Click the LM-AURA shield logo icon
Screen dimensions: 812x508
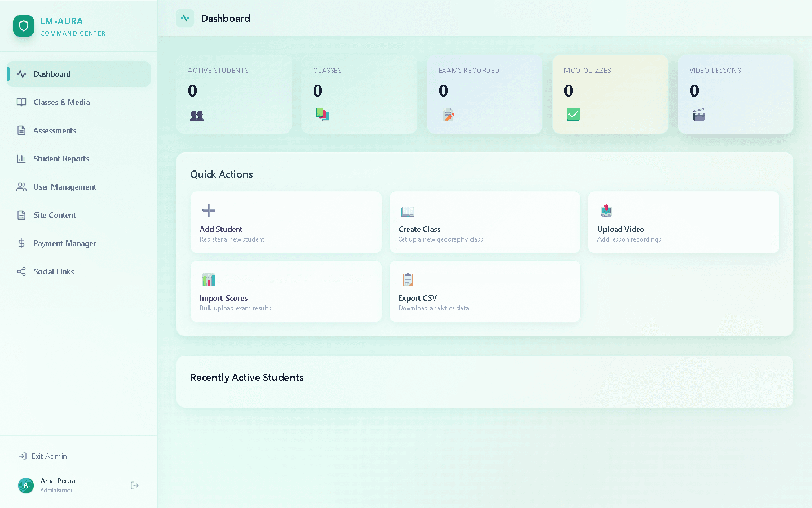[x=24, y=26]
